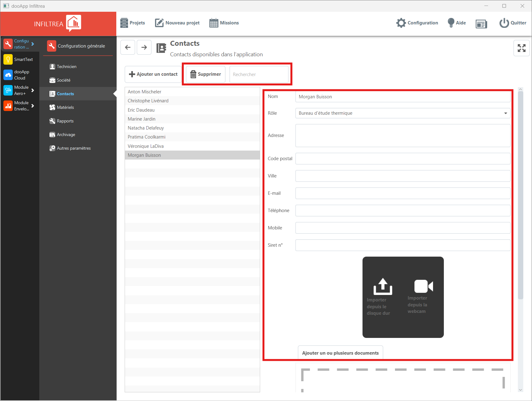Go forward with the right arrow button

click(x=144, y=47)
